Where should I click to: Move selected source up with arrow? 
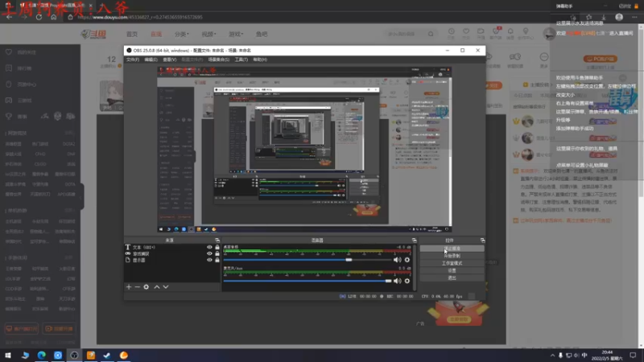[x=157, y=287]
